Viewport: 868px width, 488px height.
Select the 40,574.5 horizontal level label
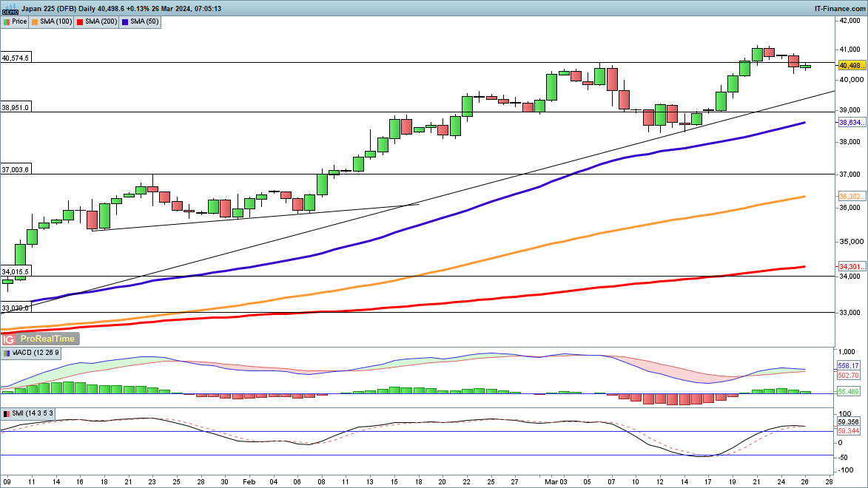16,58
